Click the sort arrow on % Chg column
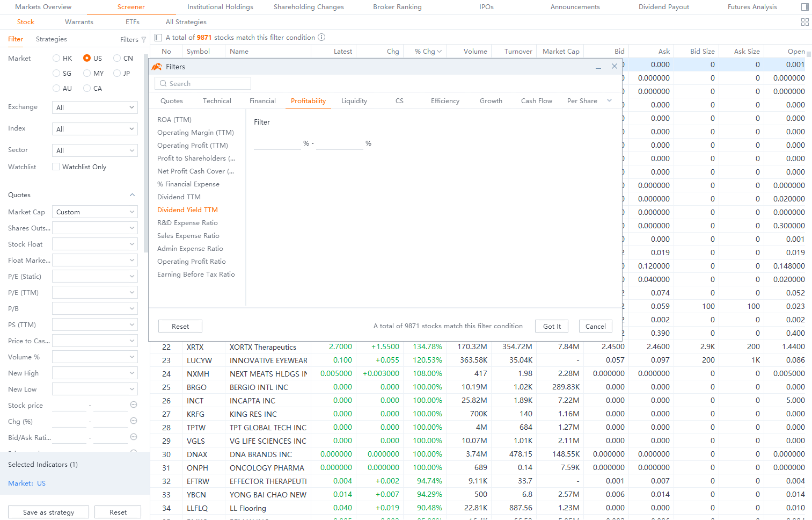This screenshot has height=520, width=812. tap(440, 52)
